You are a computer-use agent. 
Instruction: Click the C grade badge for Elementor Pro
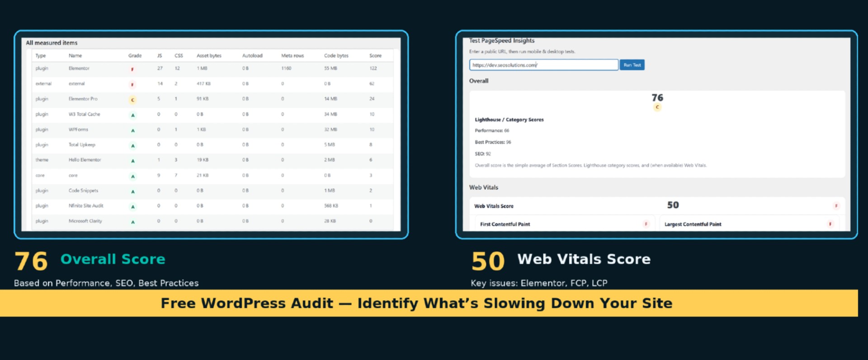[x=132, y=100]
